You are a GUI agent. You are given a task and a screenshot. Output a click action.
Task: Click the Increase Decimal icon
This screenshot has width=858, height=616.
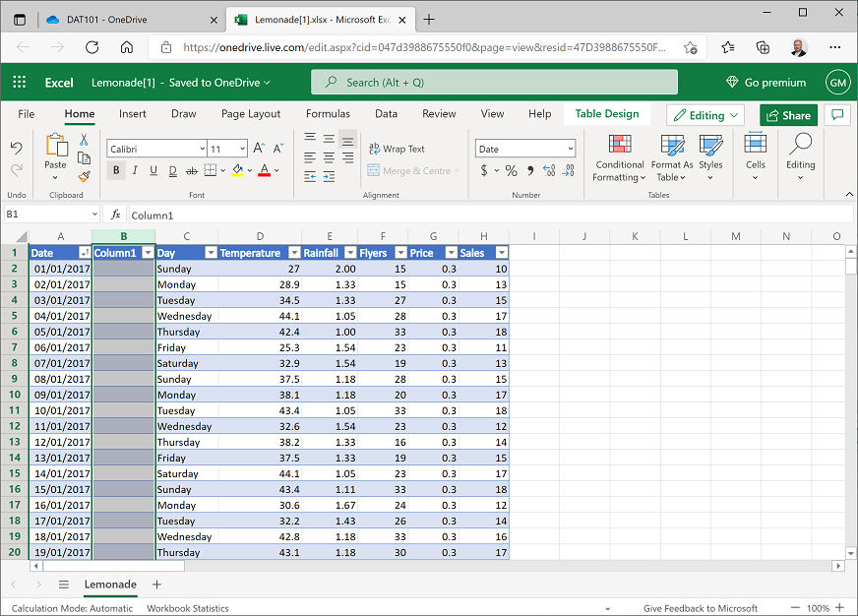click(x=549, y=170)
